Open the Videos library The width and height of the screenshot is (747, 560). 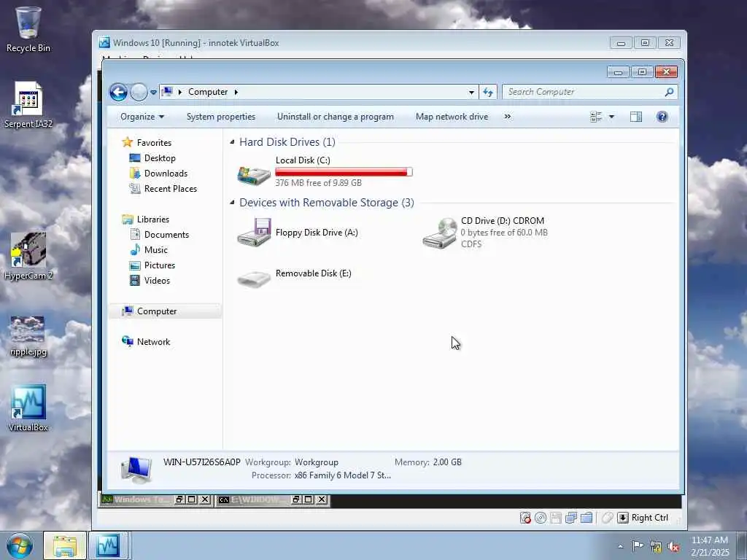(x=157, y=281)
